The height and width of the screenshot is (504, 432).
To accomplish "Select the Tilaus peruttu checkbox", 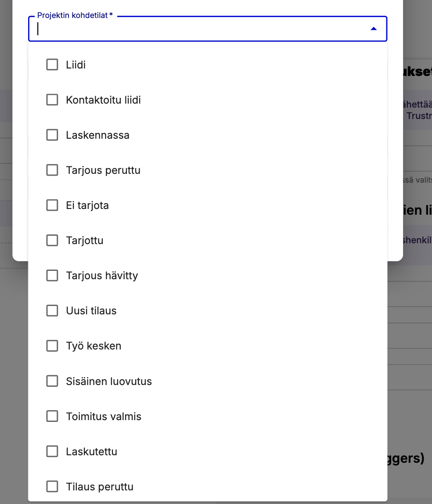I will pyautogui.click(x=52, y=486).
